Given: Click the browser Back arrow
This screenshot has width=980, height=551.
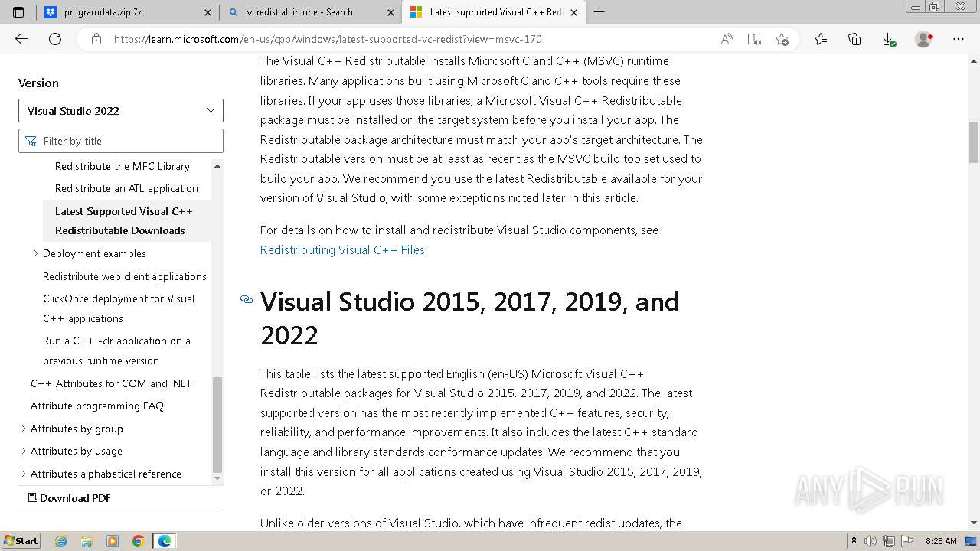Looking at the screenshot, I should point(21,39).
